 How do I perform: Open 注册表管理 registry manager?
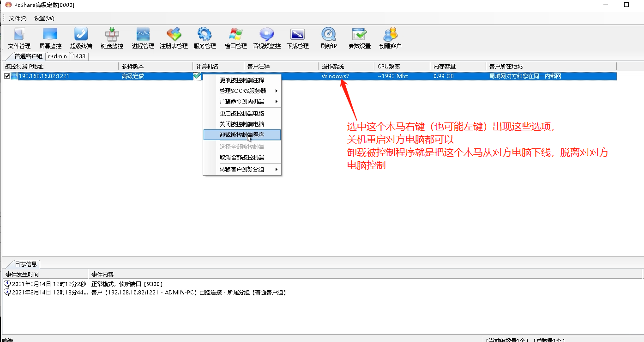(174, 38)
